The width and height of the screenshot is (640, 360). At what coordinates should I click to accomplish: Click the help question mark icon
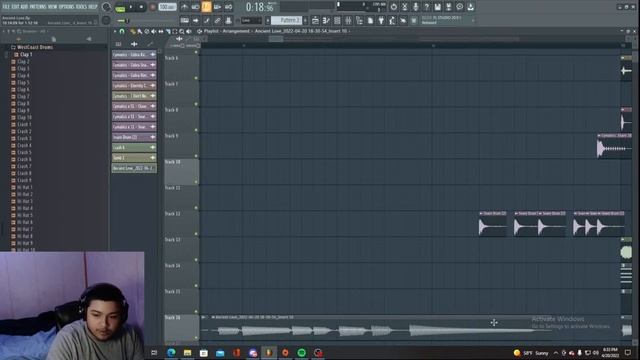pos(427,7)
